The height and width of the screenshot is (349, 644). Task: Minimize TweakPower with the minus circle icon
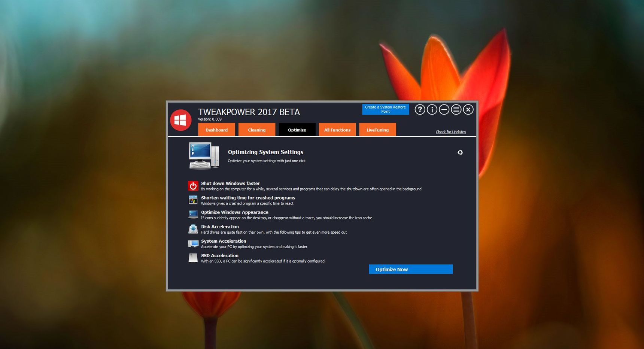(x=444, y=109)
